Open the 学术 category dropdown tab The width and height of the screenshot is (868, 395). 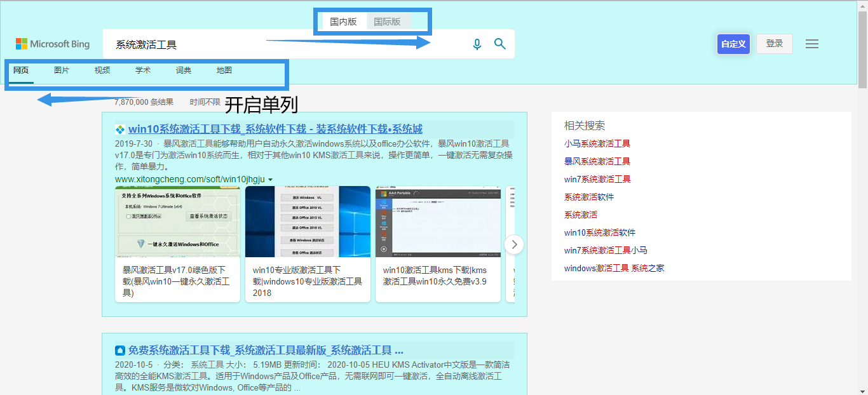[142, 70]
